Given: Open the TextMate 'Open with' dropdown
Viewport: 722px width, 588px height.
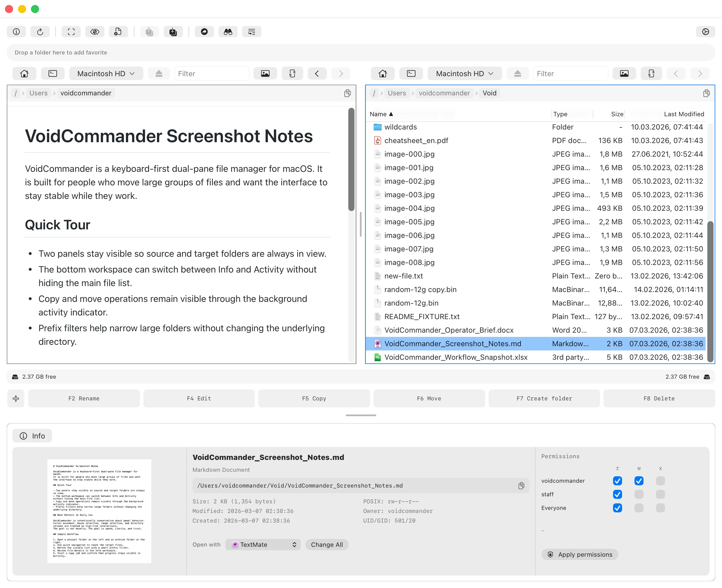Looking at the screenshot, I should click(263, 545).
